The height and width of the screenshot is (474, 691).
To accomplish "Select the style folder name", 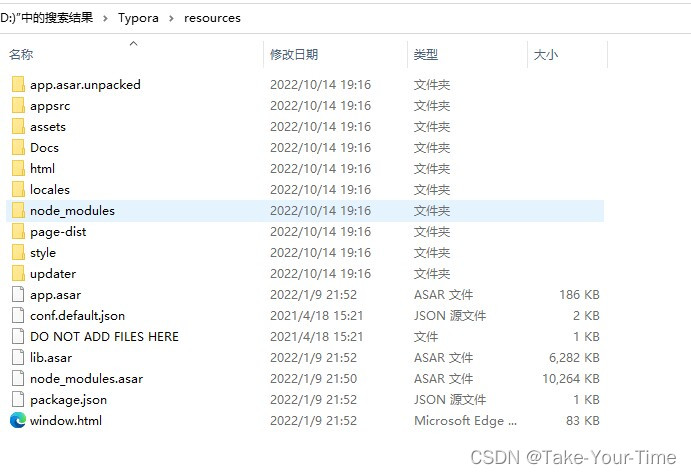I will coord(43,253).
